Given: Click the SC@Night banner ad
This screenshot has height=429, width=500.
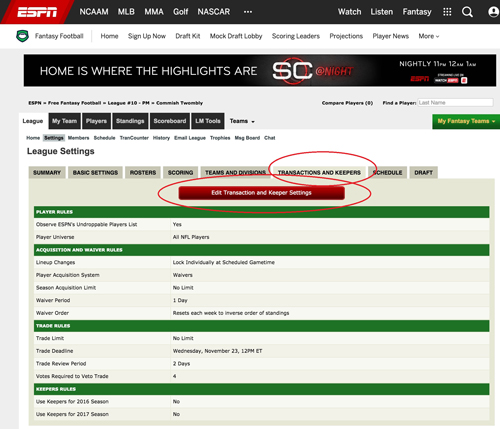Looking at the screenshot, I should 260,71.
